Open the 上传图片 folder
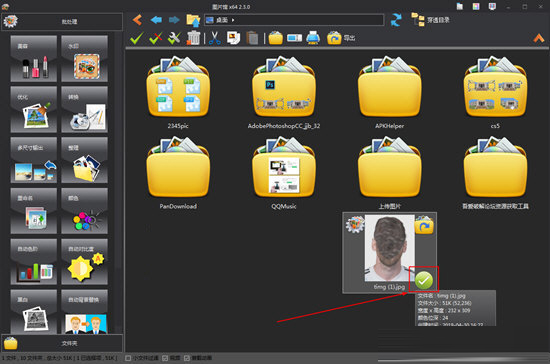 point(389,167)
